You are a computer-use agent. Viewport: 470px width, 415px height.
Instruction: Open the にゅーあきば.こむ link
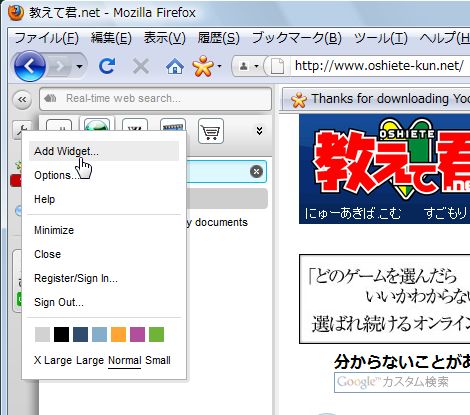click(353, 213)
